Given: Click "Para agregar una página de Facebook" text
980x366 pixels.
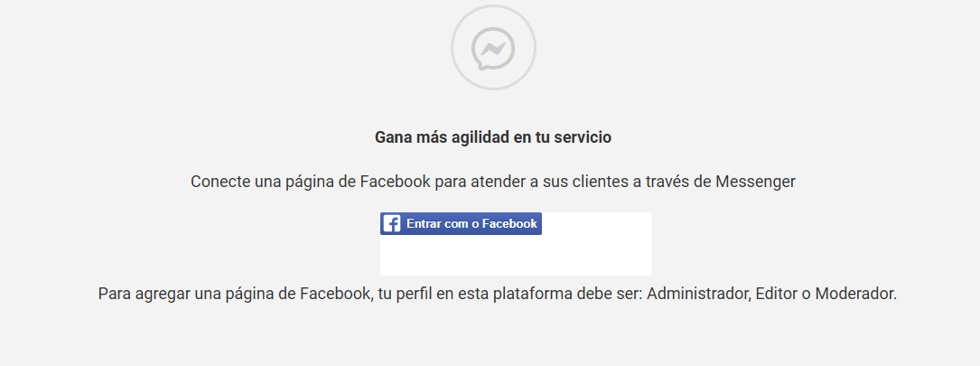Looking at the screenshot, I should pos(236,294).
